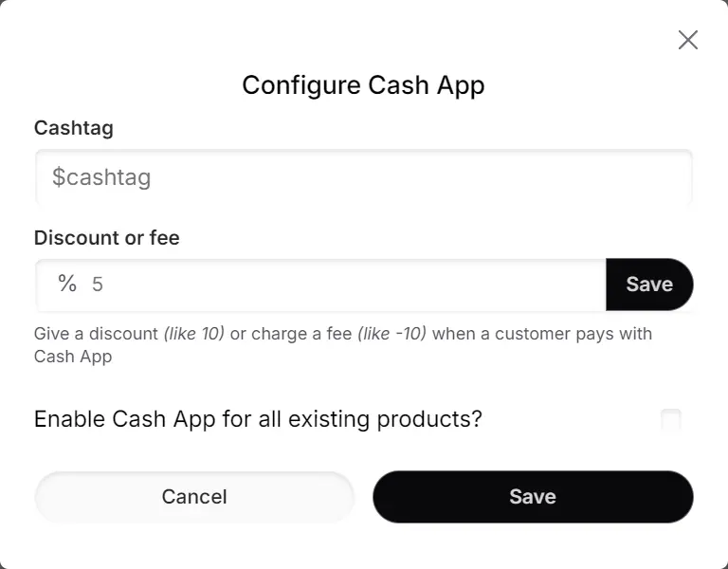
Task: Close the Configure Cash App dialog
Action: [x=688, y=39]
